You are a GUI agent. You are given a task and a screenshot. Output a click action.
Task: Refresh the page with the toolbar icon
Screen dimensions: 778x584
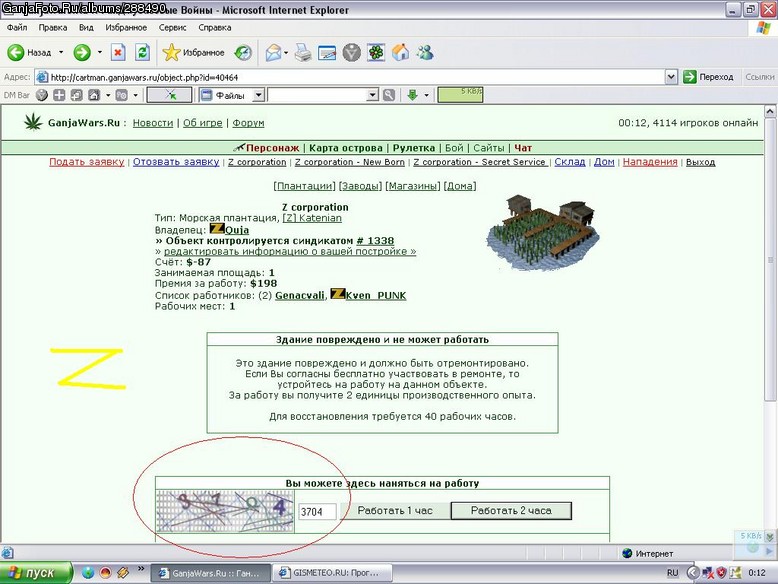point(142,52)
